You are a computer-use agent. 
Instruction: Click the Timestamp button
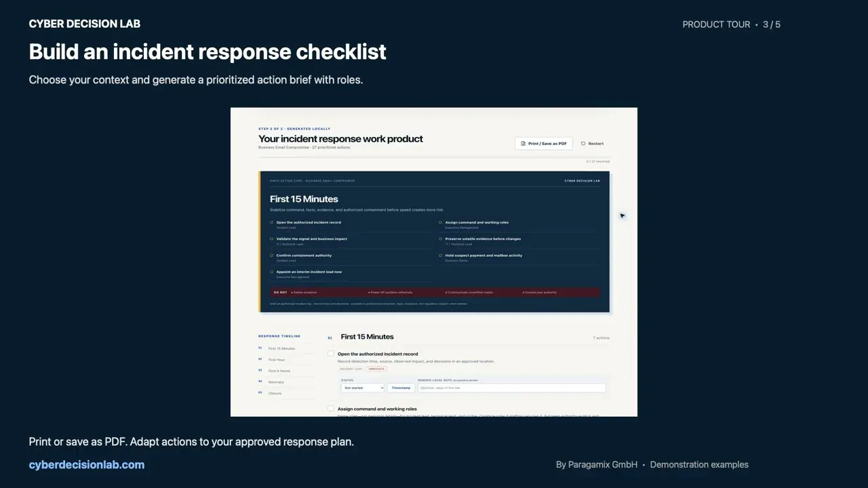pyautogui.click(x=401, y=388)
